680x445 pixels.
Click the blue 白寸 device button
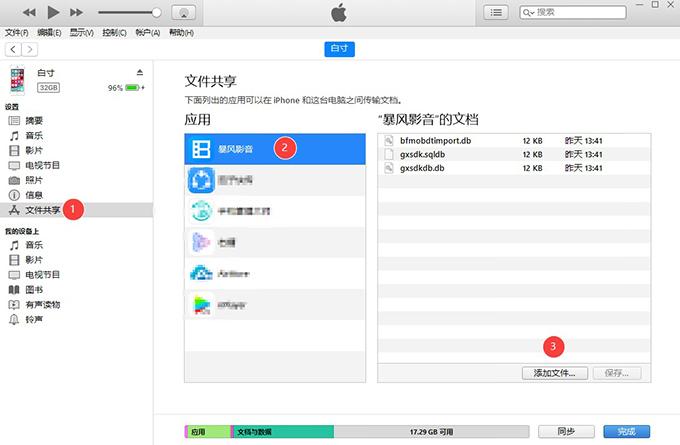coord(339,49)
